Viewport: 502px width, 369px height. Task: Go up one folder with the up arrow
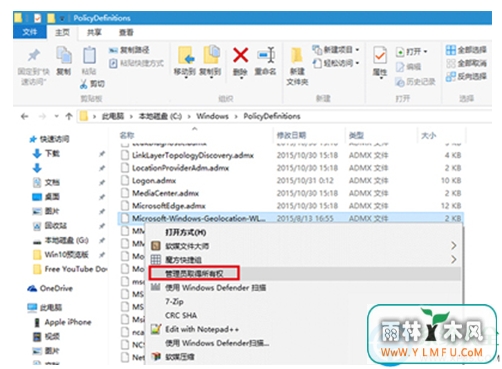click(69, 116)
